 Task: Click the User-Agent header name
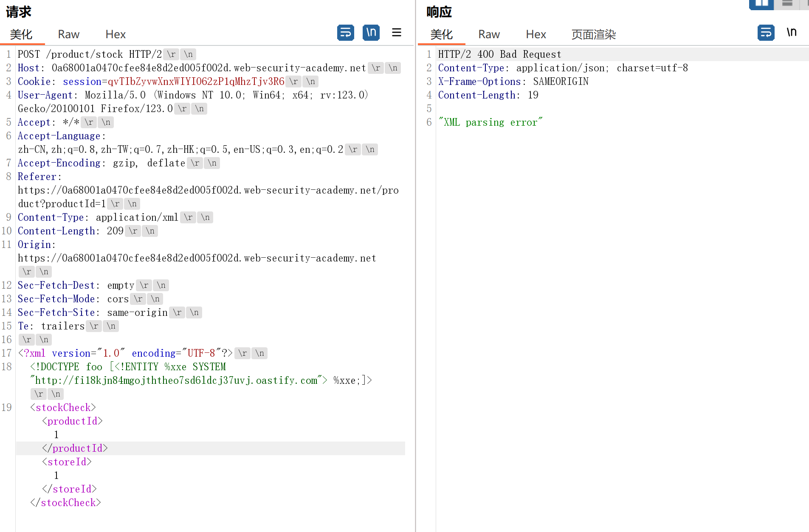(x=45, y=95)
